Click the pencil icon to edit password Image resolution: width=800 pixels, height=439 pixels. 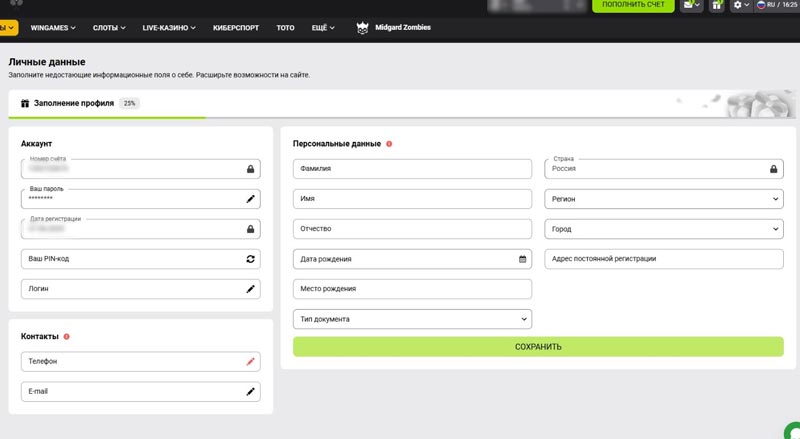(250, 199)
